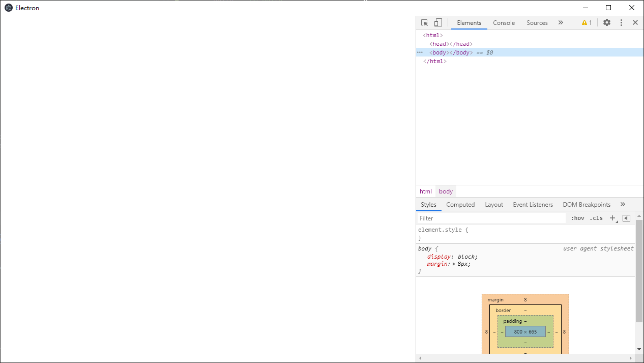Open the Event Listeners tab
The image size is (644, 363).
click(533, 204)
